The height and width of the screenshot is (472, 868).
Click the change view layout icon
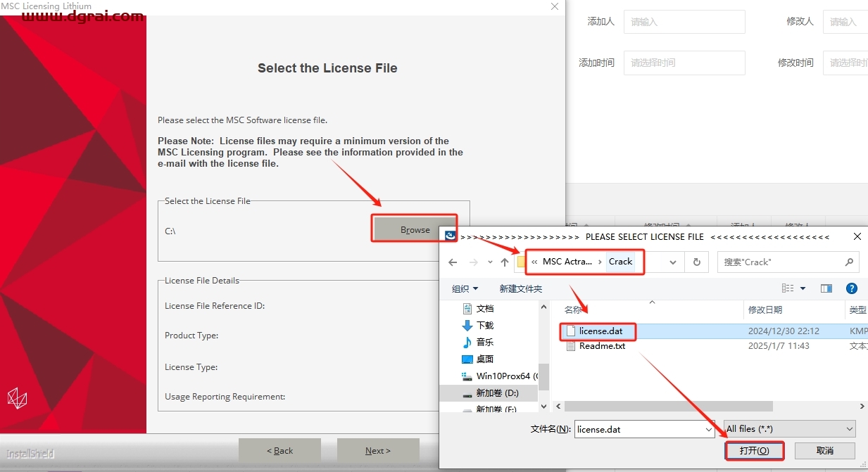click(x=788, y=288)
